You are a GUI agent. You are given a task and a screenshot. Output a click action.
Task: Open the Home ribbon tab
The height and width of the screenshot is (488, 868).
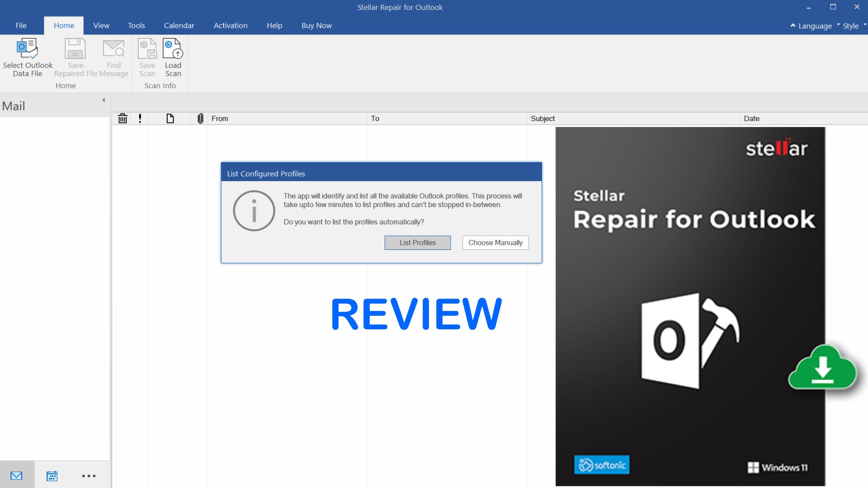(x=63, y=25)
